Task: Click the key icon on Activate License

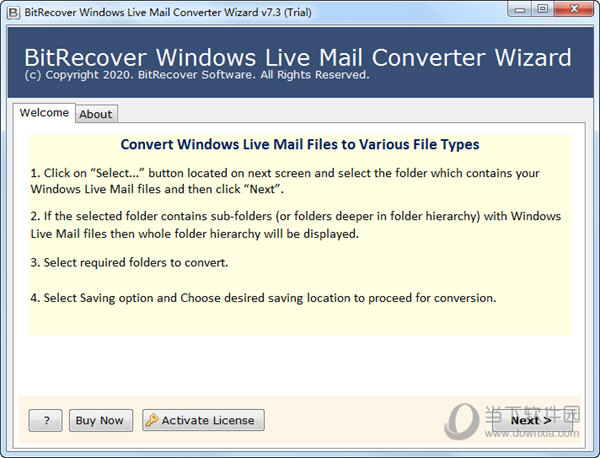Action: pyautogui.click(x=152, y=420)
